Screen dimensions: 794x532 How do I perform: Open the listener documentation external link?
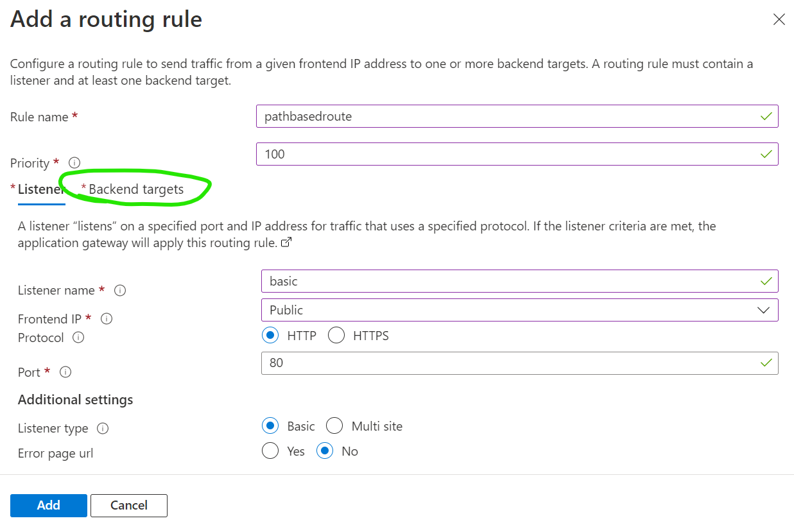pyautogui.click(x=287, y=242)
